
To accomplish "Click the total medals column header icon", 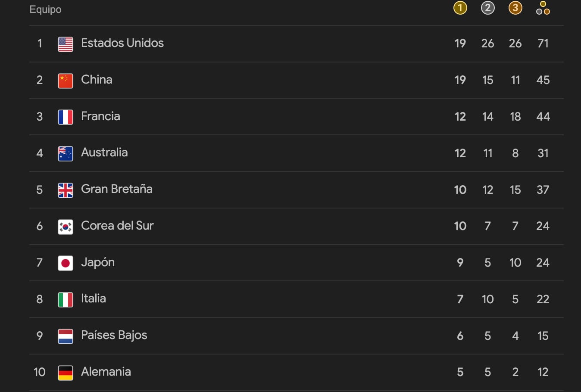I will pyautogui.click(x=543, y=7).
